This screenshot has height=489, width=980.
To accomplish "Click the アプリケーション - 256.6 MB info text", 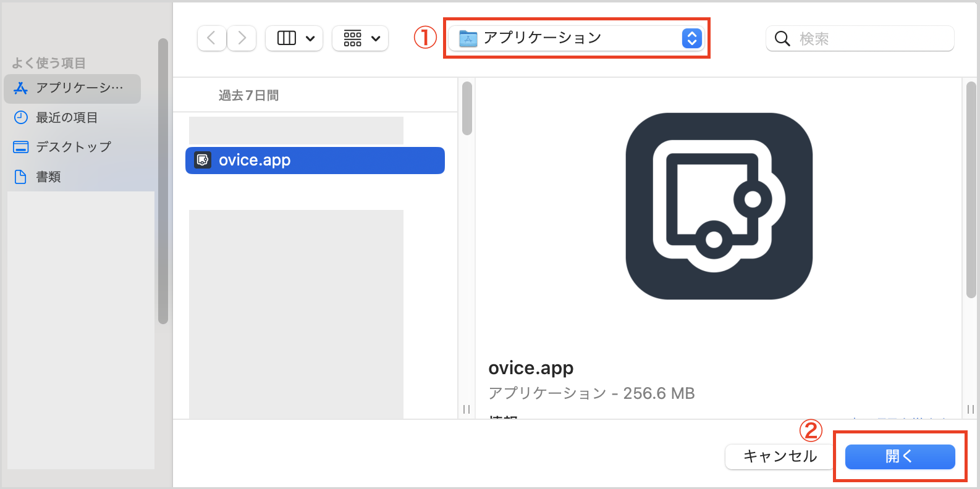I will [591, 393].
